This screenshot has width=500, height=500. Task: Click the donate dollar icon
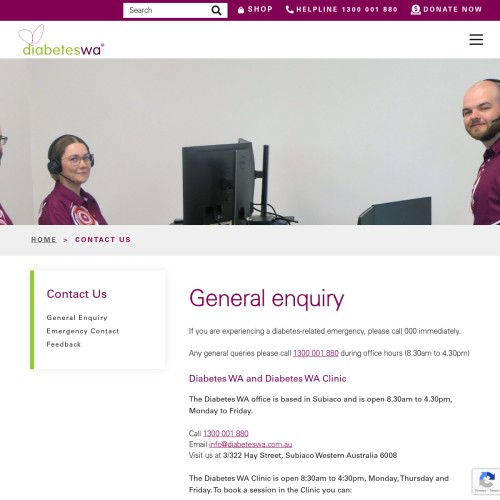tap(415, 10)
